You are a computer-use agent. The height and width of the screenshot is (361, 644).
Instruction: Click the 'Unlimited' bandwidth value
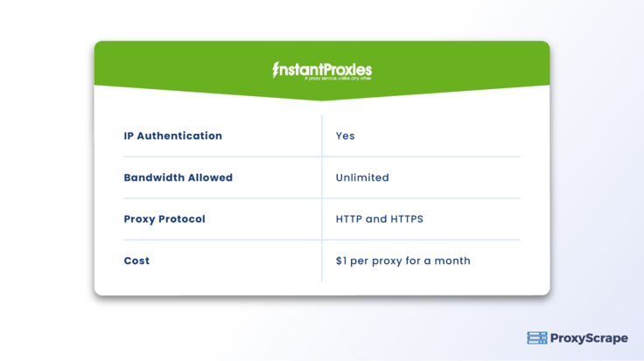click(362, 177)
